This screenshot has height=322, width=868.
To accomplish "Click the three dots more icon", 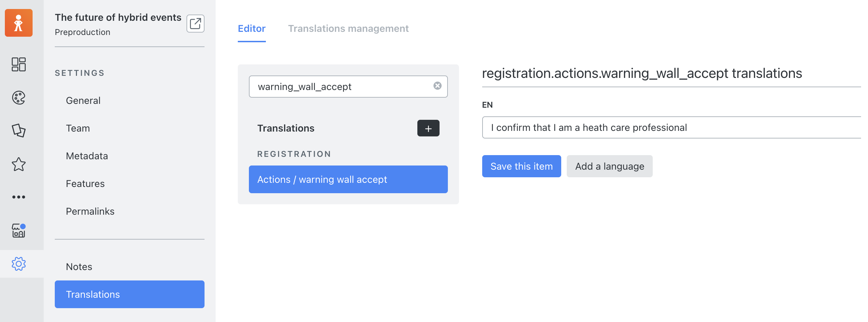I will point(19,197).
